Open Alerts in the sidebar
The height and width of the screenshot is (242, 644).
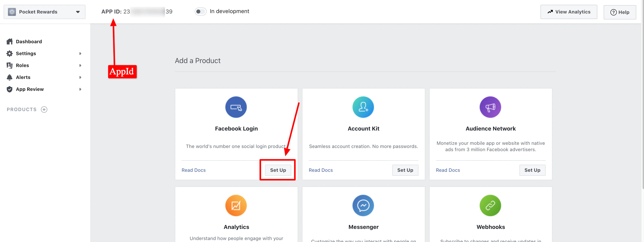pos(23,77)
